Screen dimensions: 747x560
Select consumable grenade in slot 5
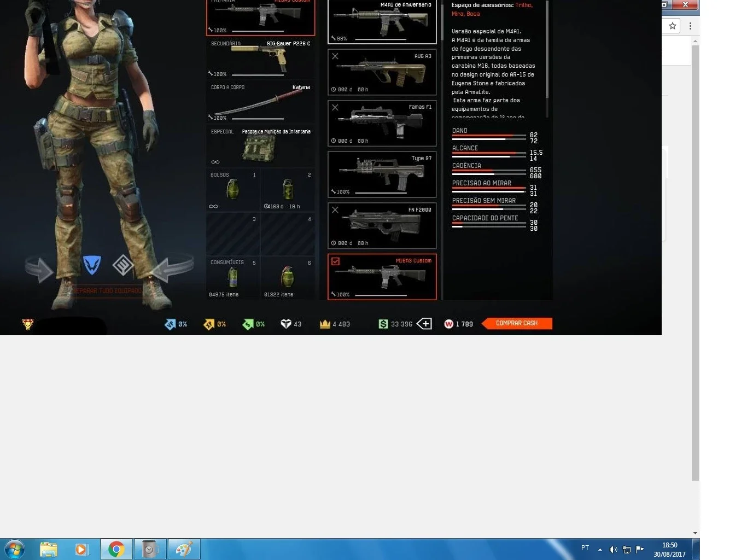(233, 277)
